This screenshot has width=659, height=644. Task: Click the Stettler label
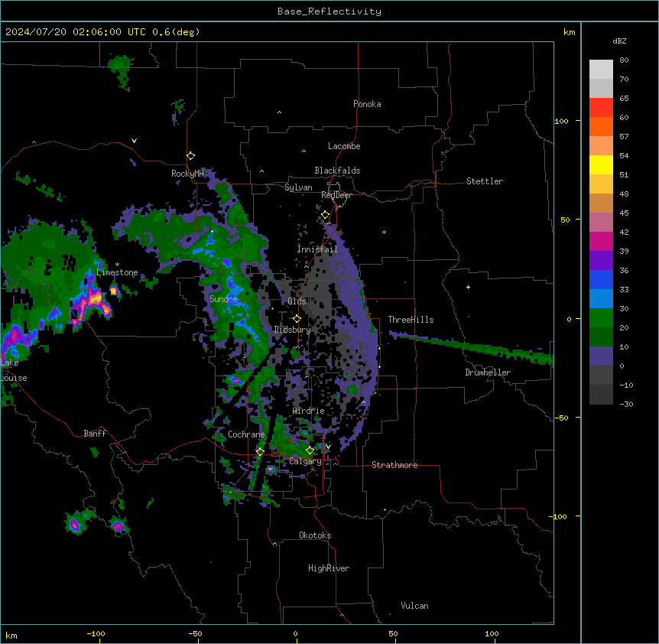point(485,181)
